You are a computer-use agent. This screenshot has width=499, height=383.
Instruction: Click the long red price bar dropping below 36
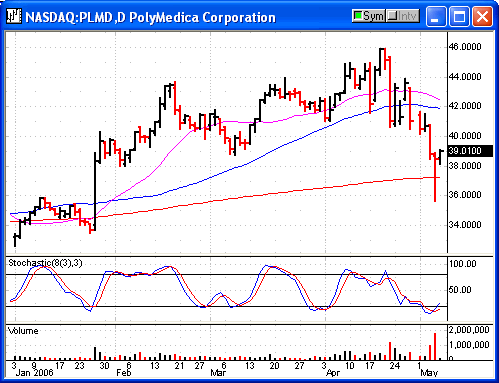435,177
